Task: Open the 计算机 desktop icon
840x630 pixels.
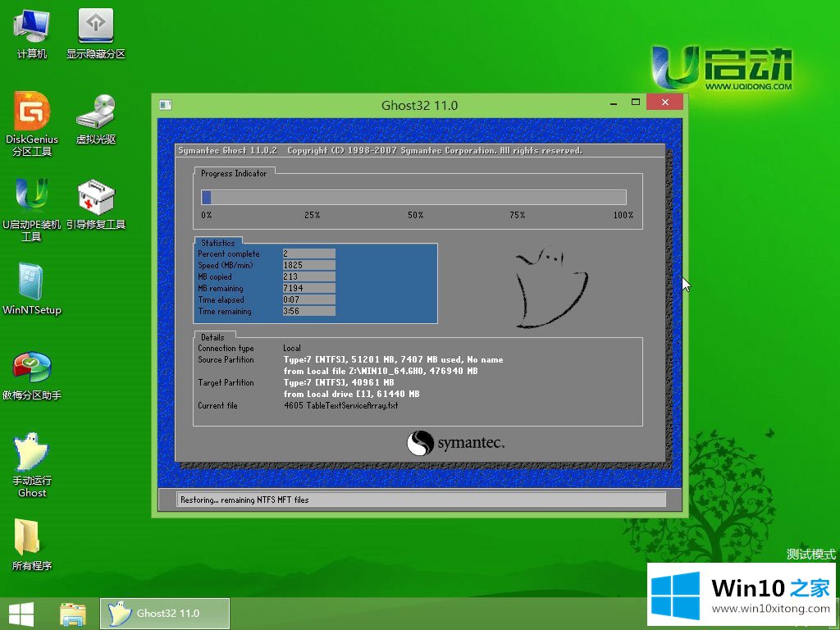Action: 32,33
